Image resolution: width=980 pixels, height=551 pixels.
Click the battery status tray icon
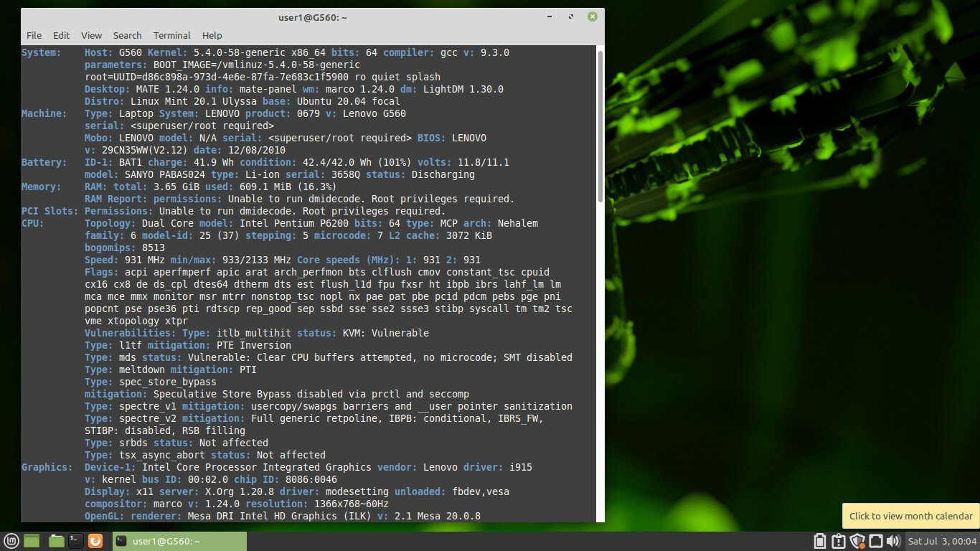pyautogui.click(x=821, y=541)
